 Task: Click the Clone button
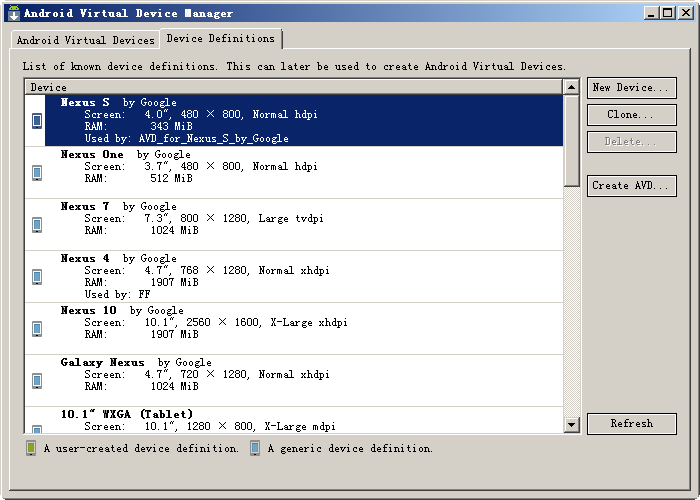632,115
